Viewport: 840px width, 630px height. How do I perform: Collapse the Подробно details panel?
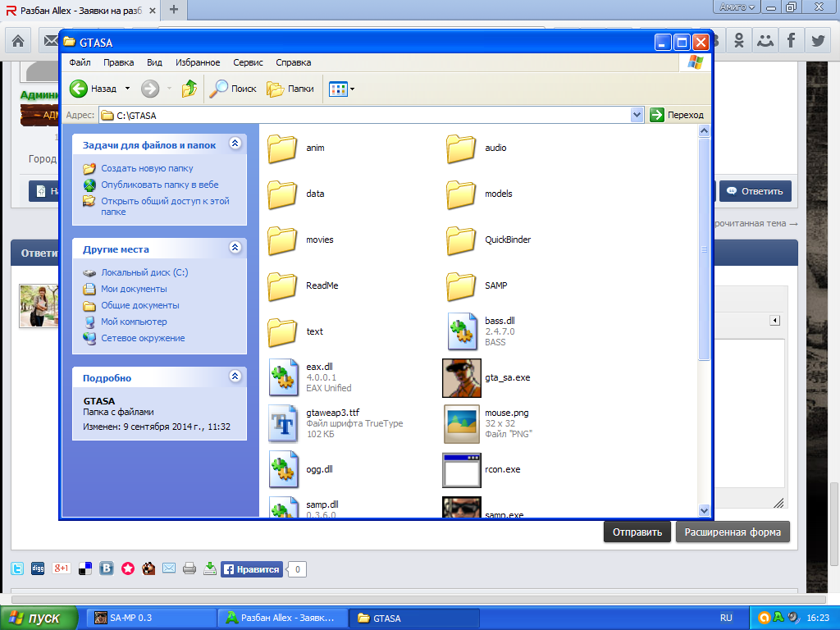click(235, 376)
